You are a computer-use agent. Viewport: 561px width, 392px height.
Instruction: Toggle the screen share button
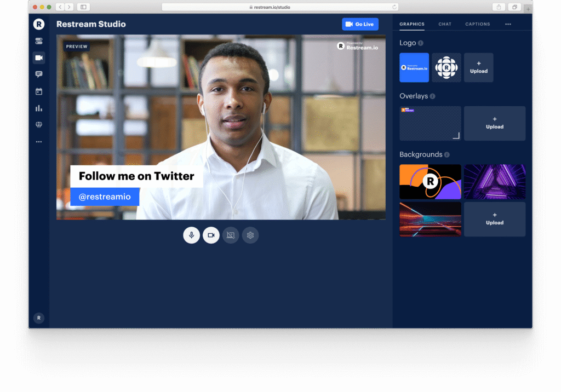tap(231, 235)
